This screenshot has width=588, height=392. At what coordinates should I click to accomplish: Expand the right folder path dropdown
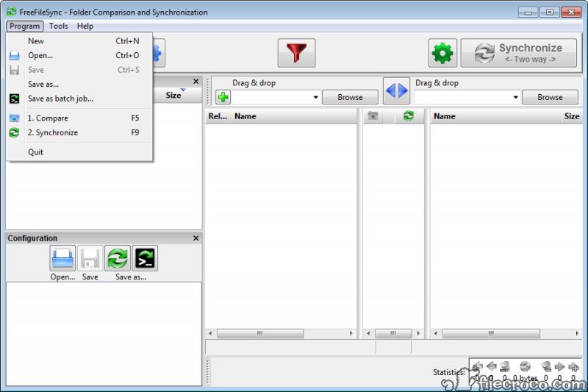click(x=516, y=97)
